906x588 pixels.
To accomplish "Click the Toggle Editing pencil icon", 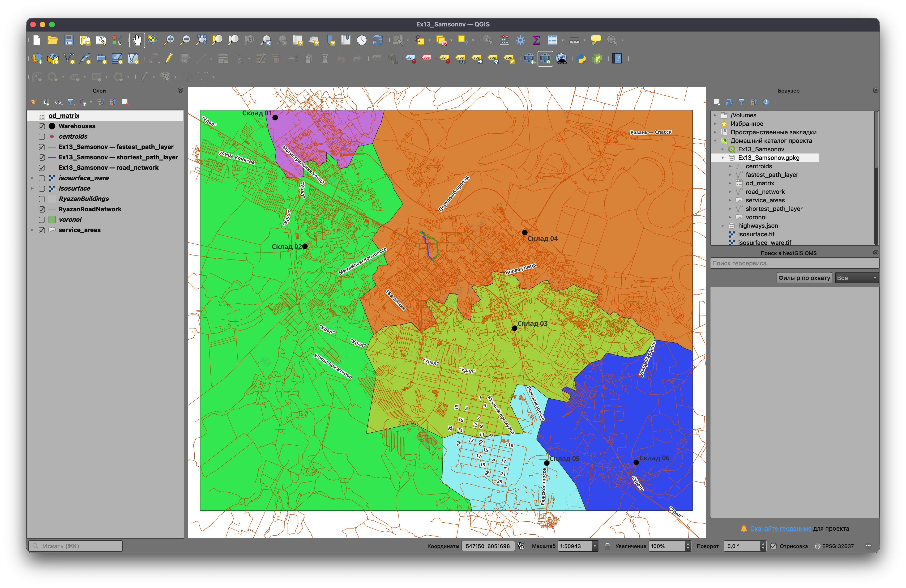I will (169, 59).
